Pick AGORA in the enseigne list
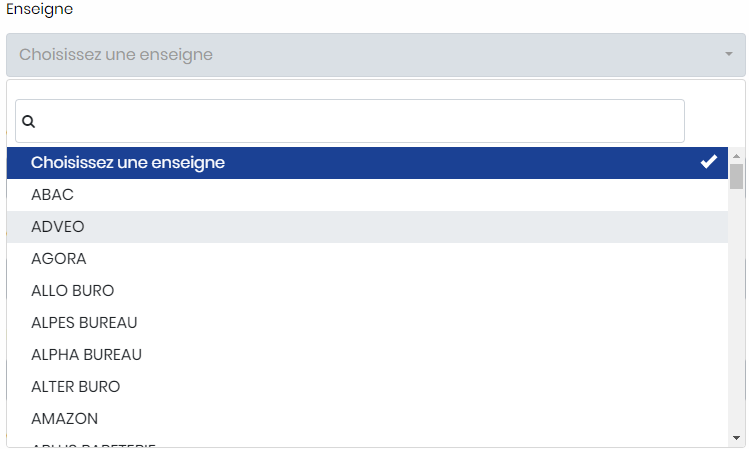749x449 pixels. [x=367, y=259]
